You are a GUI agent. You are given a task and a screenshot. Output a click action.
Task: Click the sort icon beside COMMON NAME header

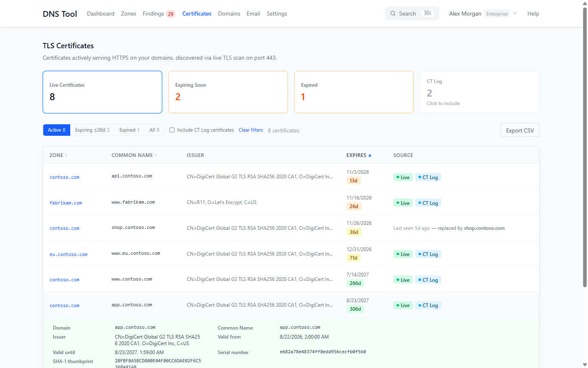[156, 155]
